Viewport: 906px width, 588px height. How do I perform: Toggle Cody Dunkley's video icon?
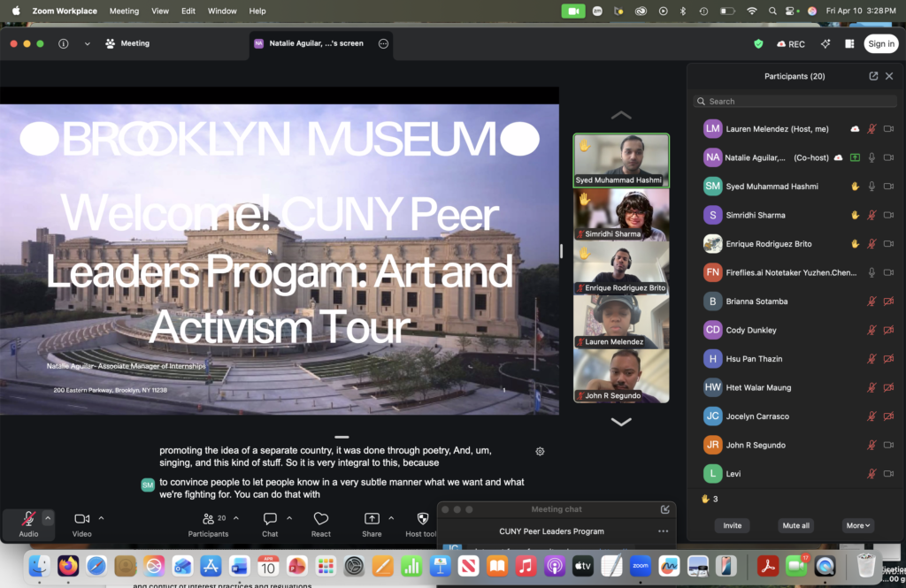pyautogui.click(x=888, y=330)
